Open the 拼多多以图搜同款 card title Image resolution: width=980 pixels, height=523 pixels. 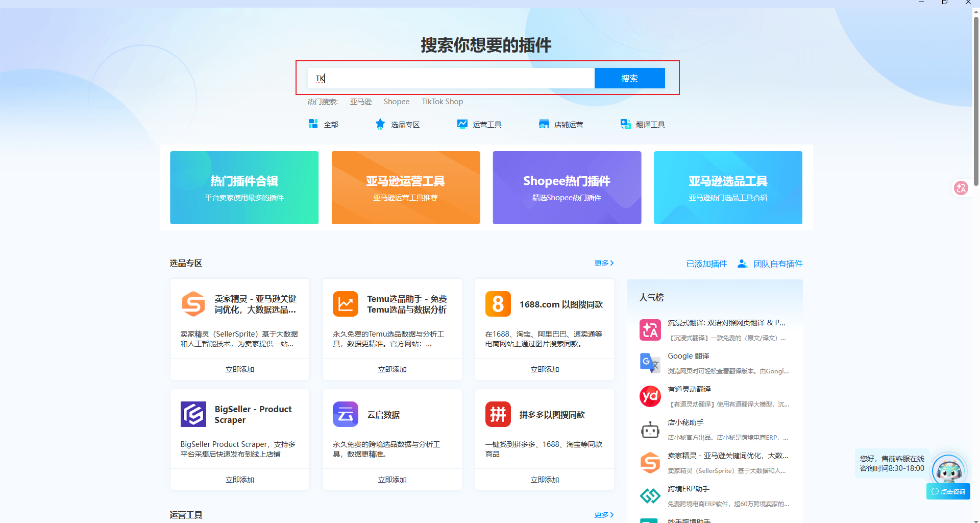click(552, 415)
